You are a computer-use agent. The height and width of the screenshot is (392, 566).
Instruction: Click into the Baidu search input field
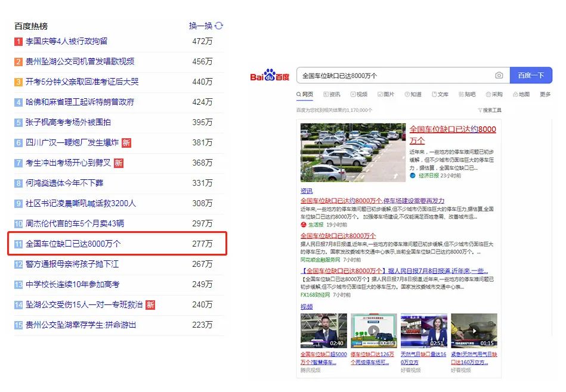pos(394,76)
